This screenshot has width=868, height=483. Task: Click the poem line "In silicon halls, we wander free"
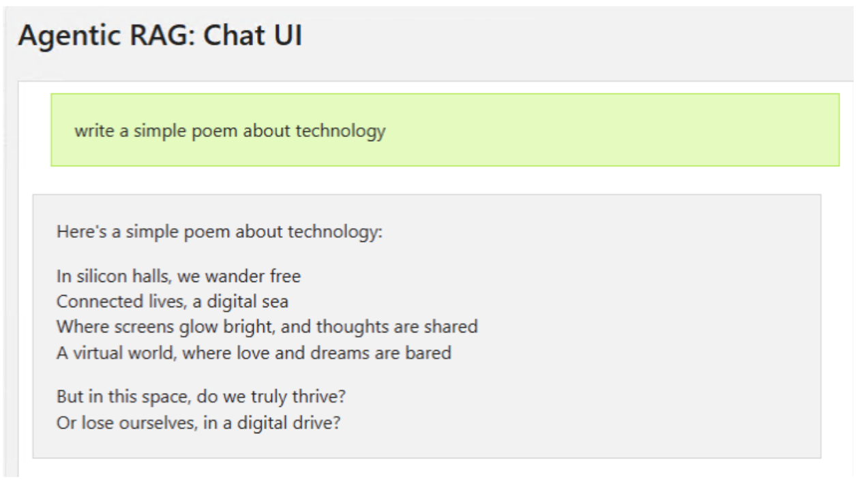pyautogui.click(x=179, y=277)
